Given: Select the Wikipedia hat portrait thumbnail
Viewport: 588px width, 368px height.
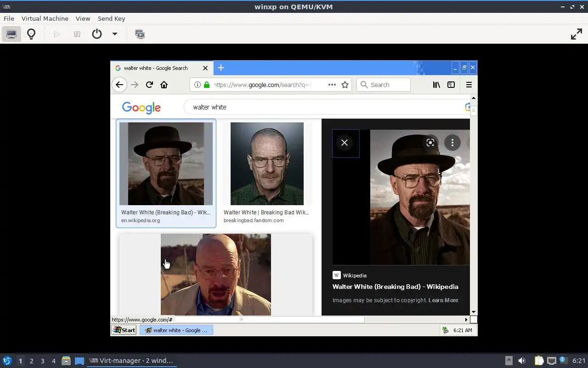Looking at the screenshot, I should [166, 164].
